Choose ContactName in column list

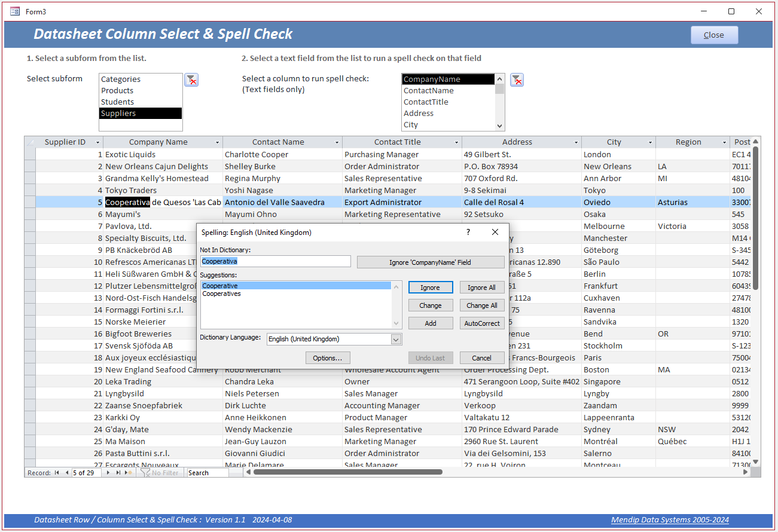(449, 90)
